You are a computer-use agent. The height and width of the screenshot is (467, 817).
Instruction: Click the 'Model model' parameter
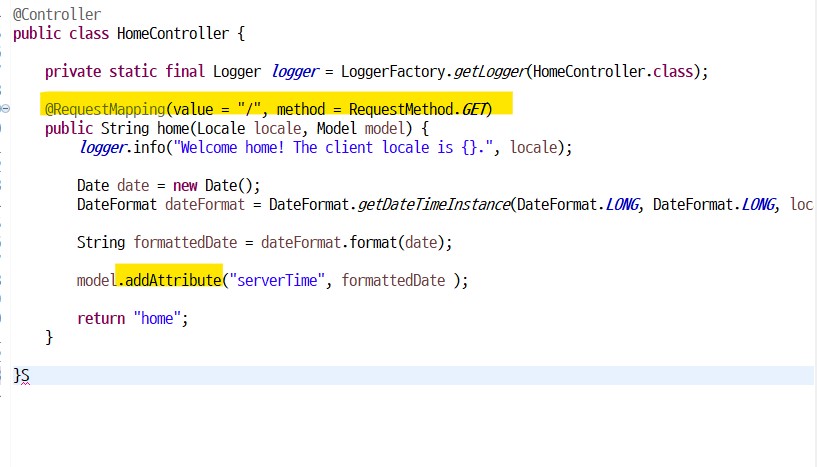361,128
